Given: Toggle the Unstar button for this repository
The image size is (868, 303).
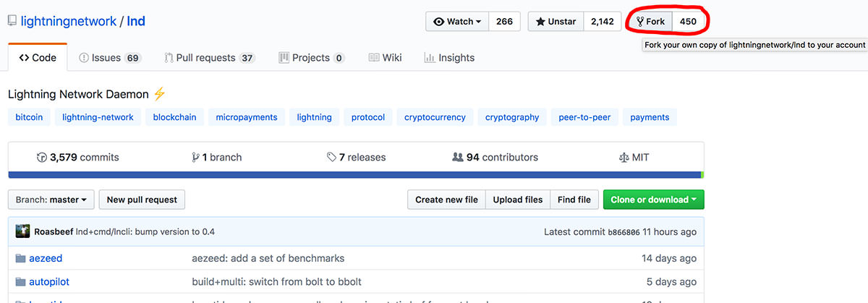Looking at the screenshot, I should 556,22.
